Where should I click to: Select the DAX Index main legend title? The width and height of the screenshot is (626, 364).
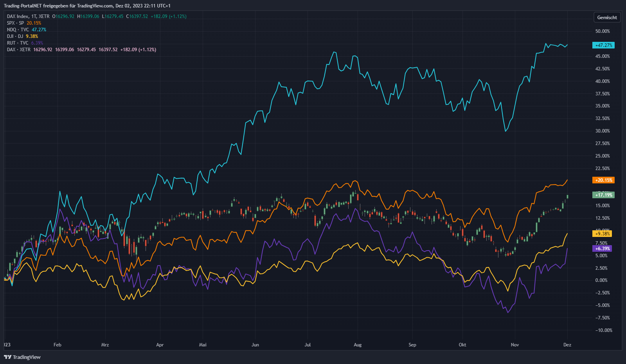(x=28, y=16)
